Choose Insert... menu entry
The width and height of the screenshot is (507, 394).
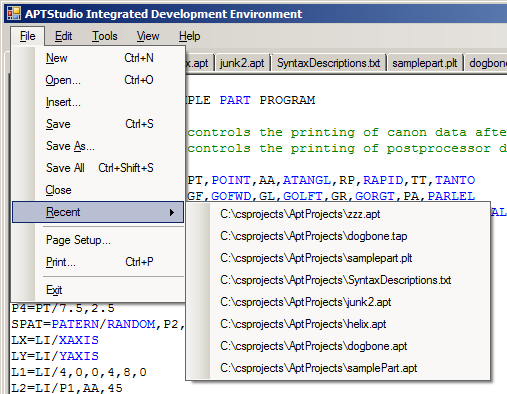click(98, 102)
